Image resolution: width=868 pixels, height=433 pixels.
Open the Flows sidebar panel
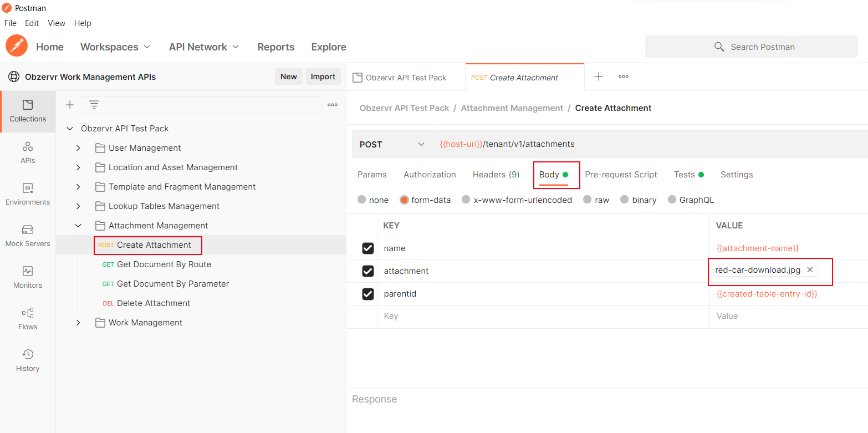pyautogui.click(x=28, y=319)
